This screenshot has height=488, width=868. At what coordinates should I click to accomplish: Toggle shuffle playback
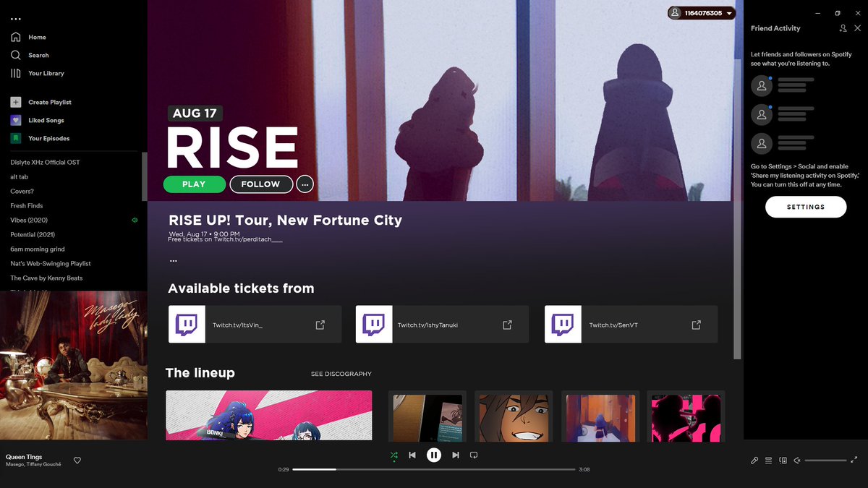(393, 455)
